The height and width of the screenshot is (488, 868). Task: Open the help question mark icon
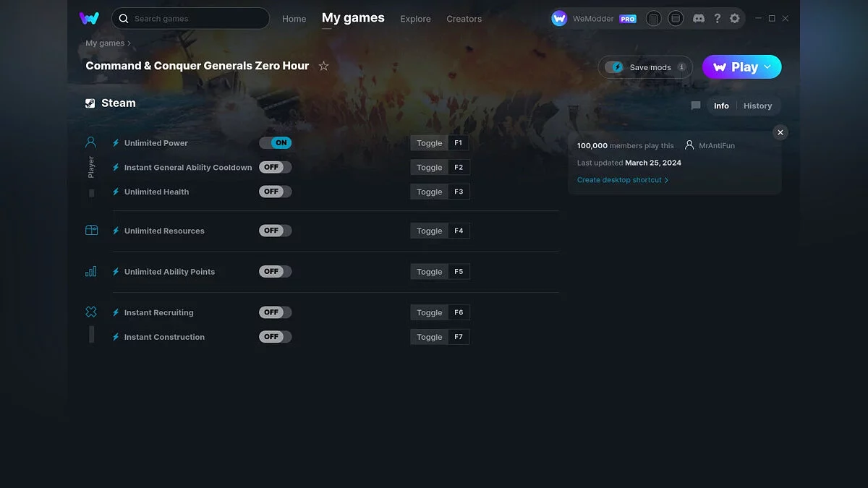[x=717, y=19]
